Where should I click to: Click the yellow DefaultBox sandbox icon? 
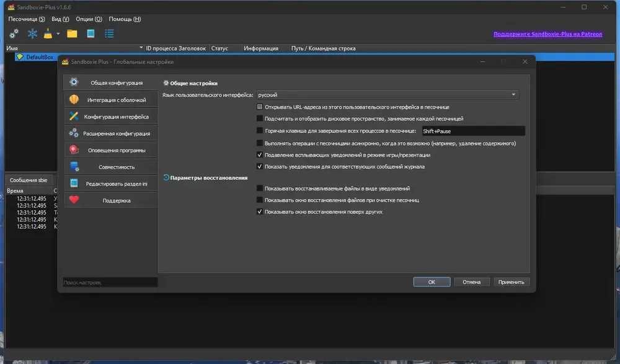(x=20, y=57)
